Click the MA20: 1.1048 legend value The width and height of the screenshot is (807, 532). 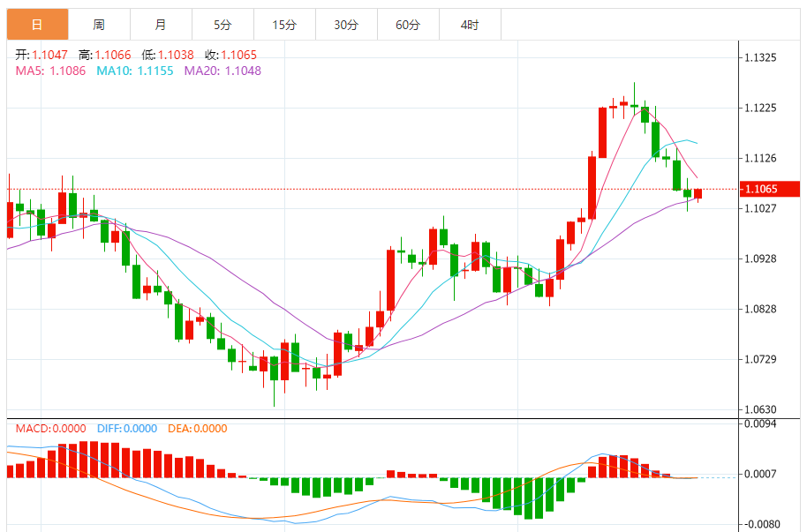pos(222,71)
